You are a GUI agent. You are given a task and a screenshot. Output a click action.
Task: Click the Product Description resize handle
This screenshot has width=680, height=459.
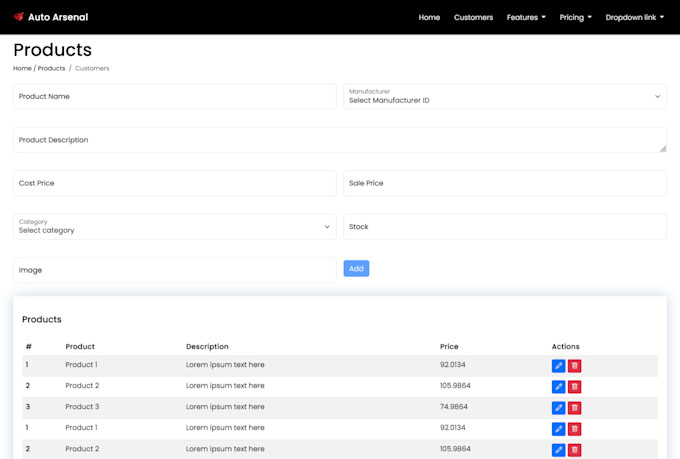663,148
